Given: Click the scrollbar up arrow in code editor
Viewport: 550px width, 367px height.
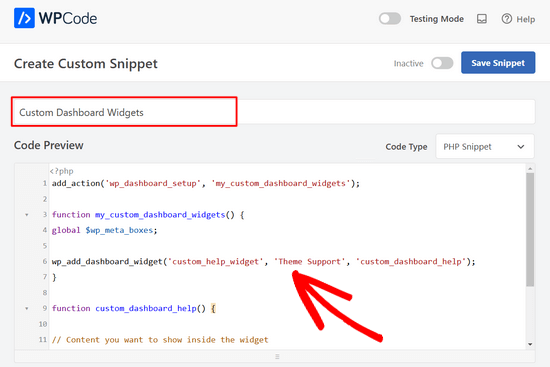Looking at the screenshot, I should (x=530, y=169).
